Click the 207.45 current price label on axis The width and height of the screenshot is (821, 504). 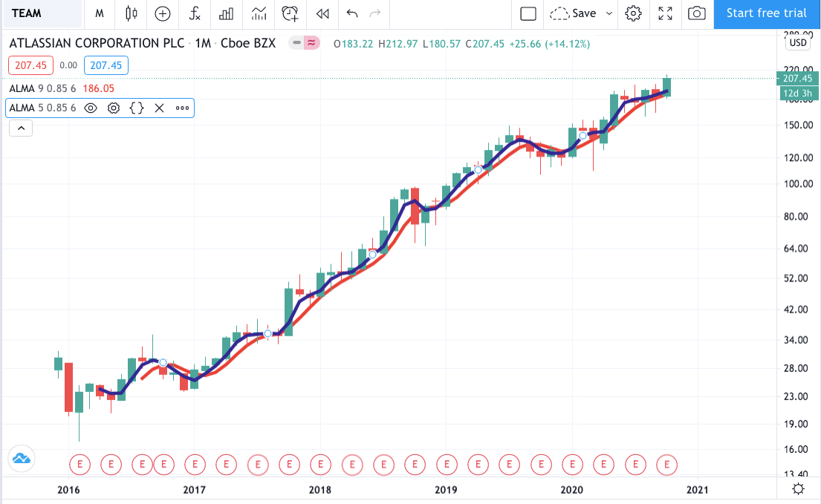coord(797,79)
